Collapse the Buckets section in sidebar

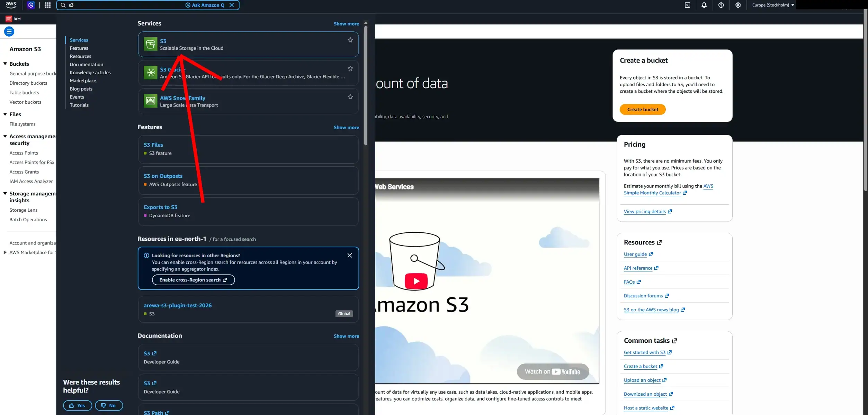pyautogui.click(x=5, y=64)
